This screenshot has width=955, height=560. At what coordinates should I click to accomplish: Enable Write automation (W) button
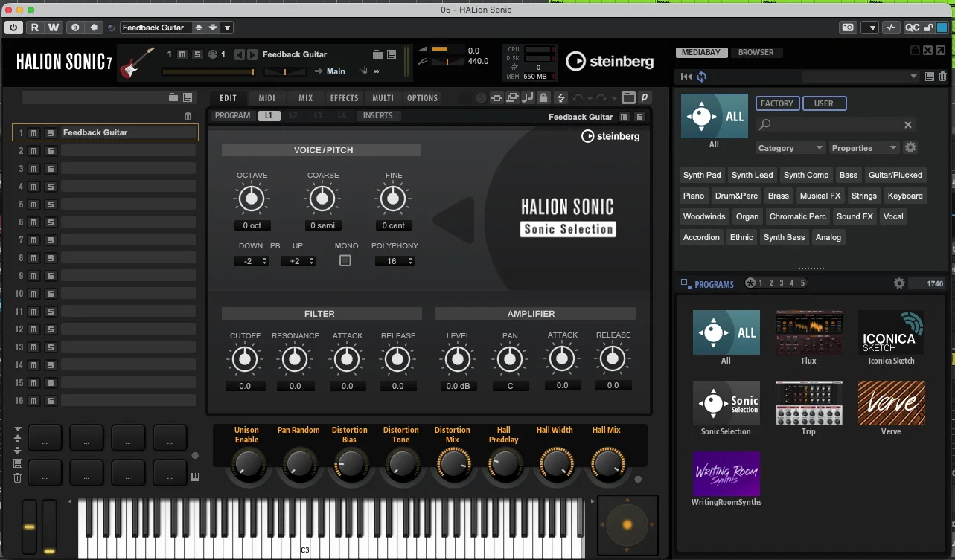pyautogui.click(x=54, y=28)
